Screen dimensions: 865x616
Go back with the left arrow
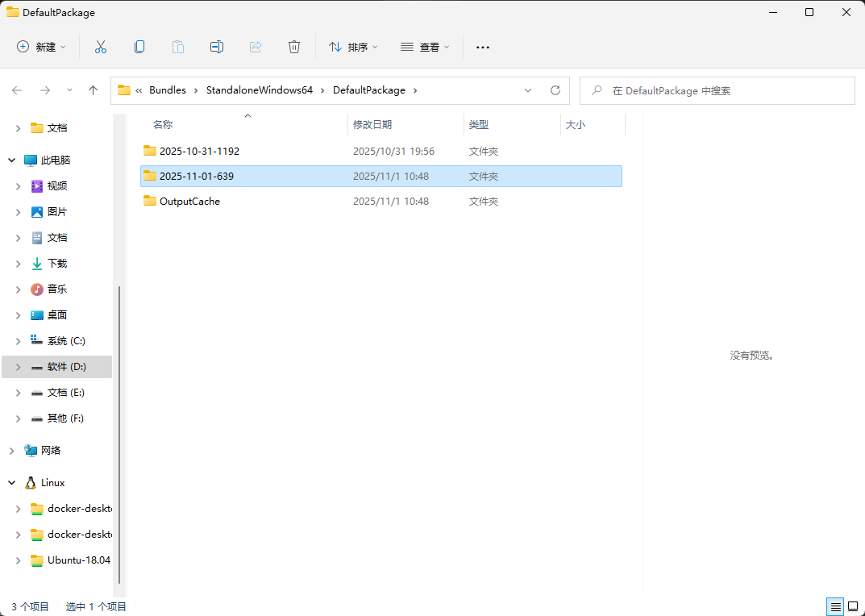click(17, 90)
